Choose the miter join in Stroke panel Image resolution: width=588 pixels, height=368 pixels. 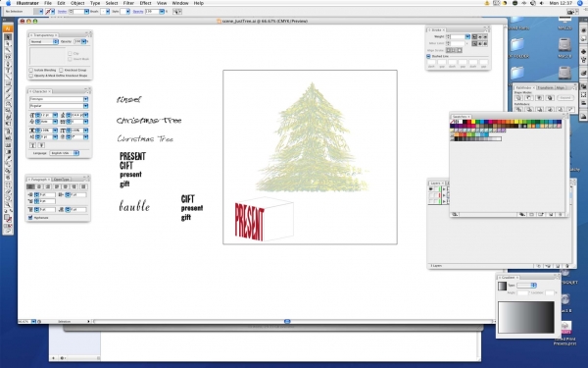coord(474,43)
